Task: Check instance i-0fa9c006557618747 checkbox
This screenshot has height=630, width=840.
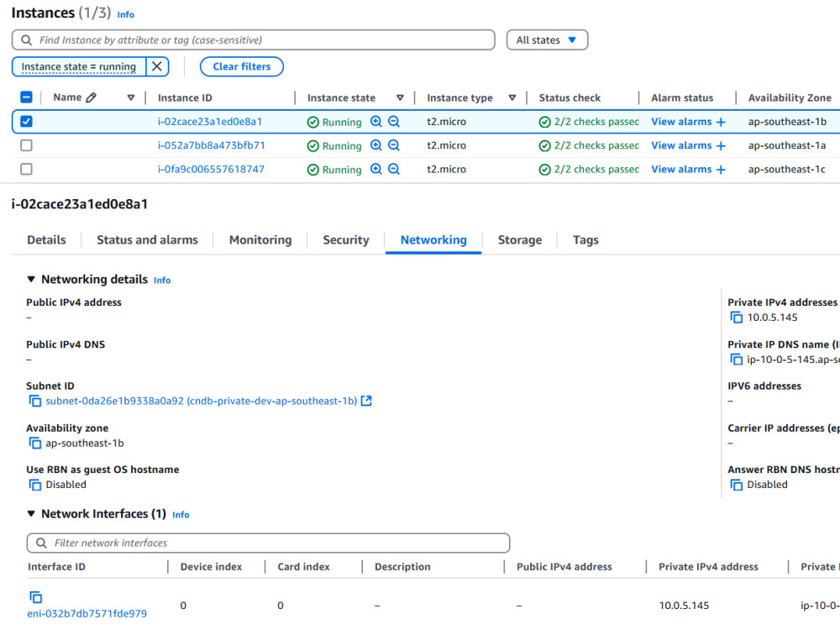Action: 26,170
